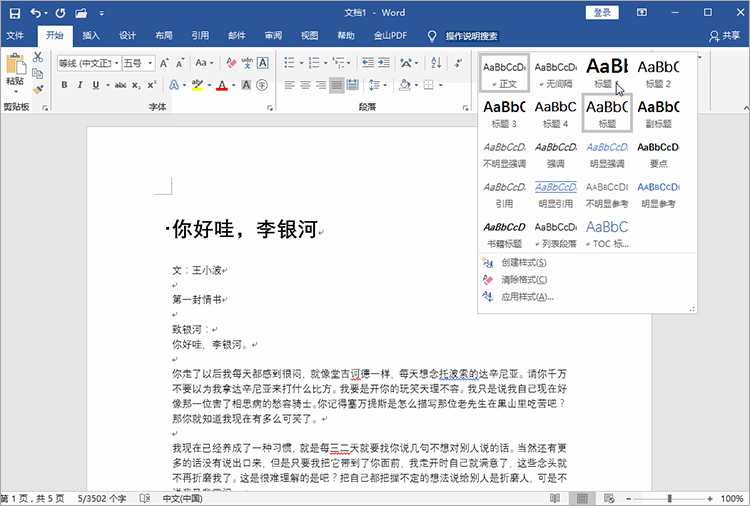Increase font size with the larger A icon

[x=164, y=63]
